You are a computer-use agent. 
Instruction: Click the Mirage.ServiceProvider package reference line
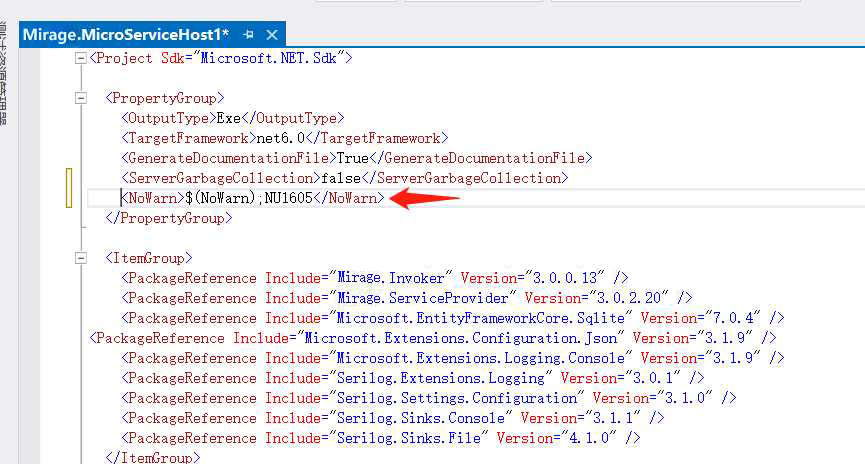tap(407, 298)
